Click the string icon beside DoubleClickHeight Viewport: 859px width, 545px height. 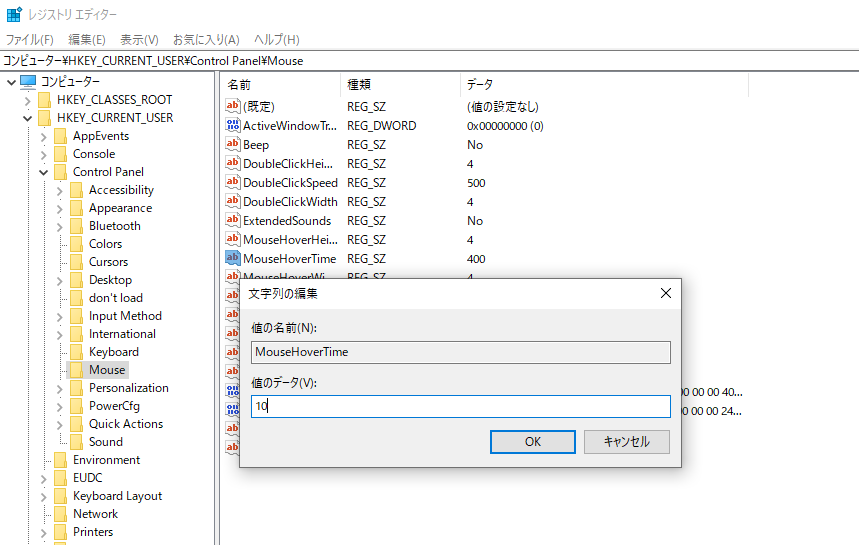[x=232, y=163]
